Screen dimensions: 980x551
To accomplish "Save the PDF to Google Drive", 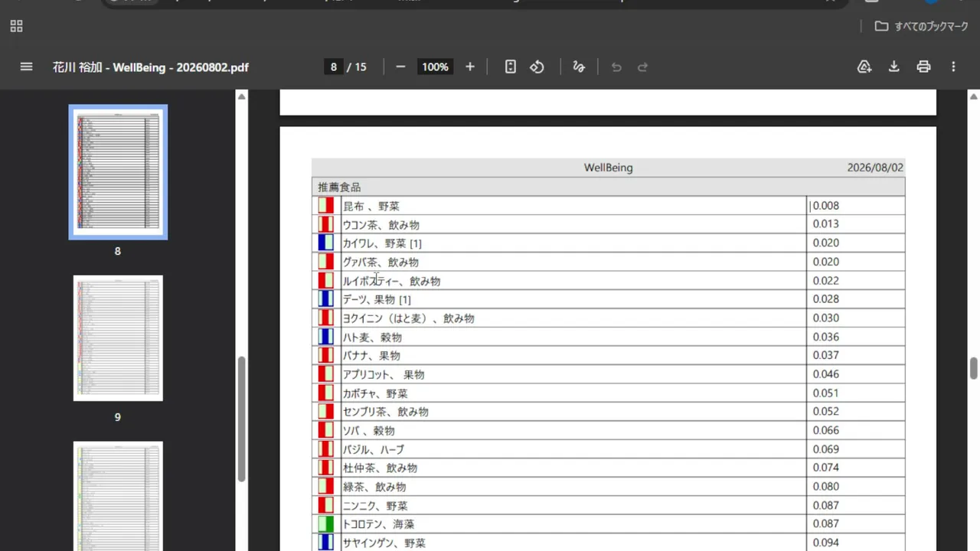I will click(x=864, y=67).
